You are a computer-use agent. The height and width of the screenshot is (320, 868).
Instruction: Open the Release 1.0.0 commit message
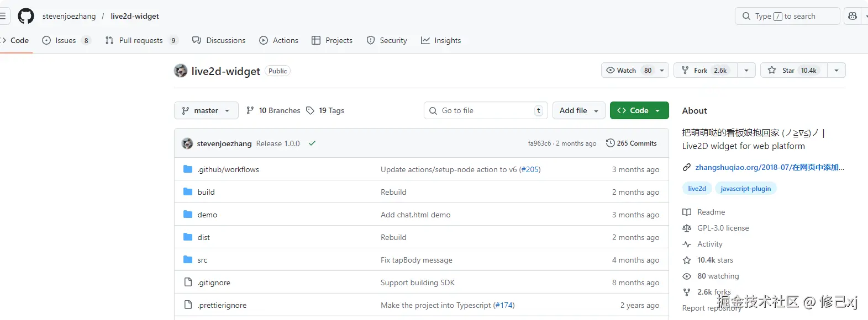point(278,143)
